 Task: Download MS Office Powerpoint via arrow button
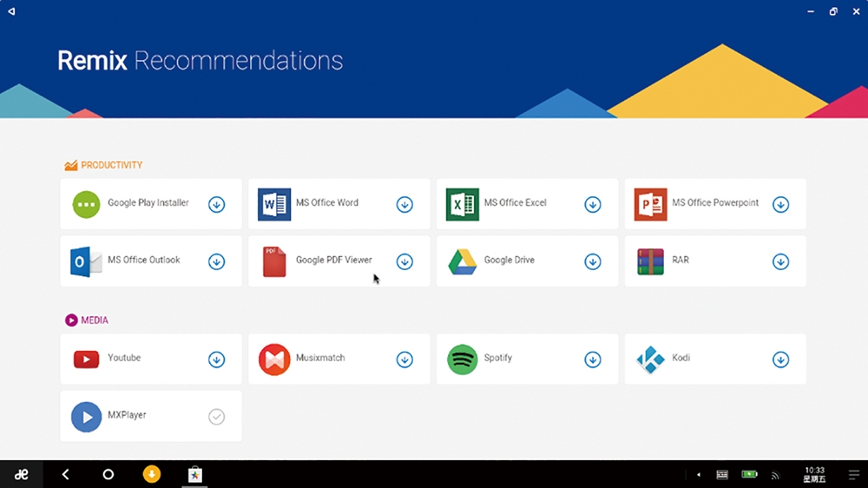(x=781, y=204)
